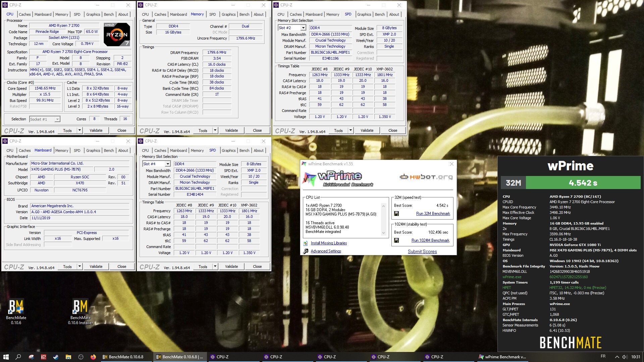Click the 1024M best score 102,496 sec
This screenshot has width=644, height=362.
point(438,232)
